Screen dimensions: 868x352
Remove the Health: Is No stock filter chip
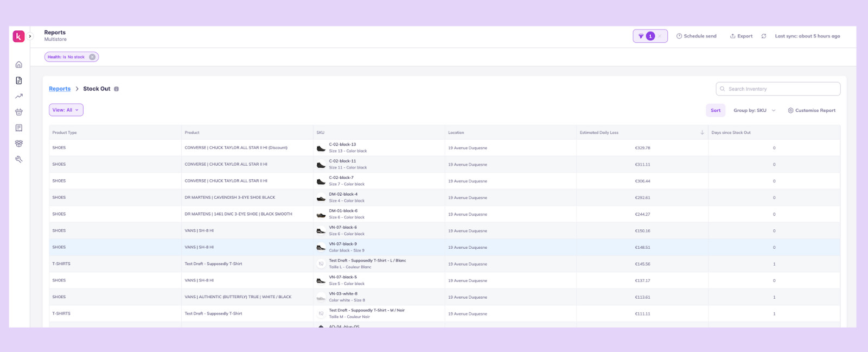click(x=92, y=57)
